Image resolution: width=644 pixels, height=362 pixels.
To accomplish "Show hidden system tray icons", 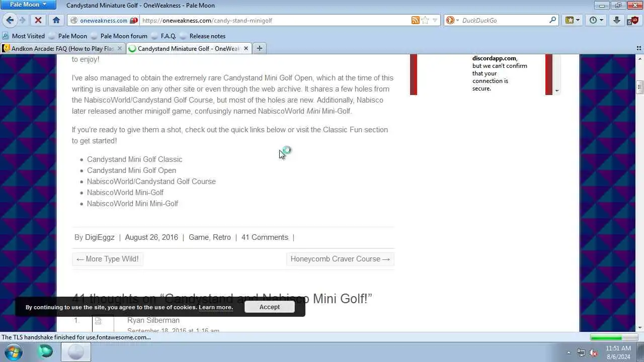I will coord(569,352).
